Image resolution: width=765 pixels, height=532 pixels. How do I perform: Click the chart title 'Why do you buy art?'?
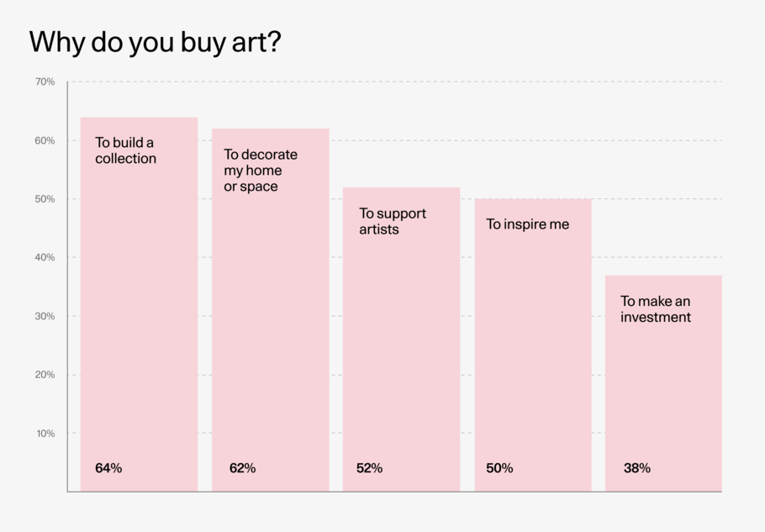point(155,44)
